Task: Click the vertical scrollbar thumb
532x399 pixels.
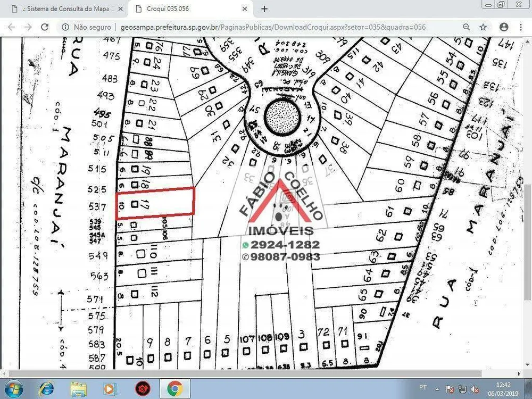Action: 528,242
